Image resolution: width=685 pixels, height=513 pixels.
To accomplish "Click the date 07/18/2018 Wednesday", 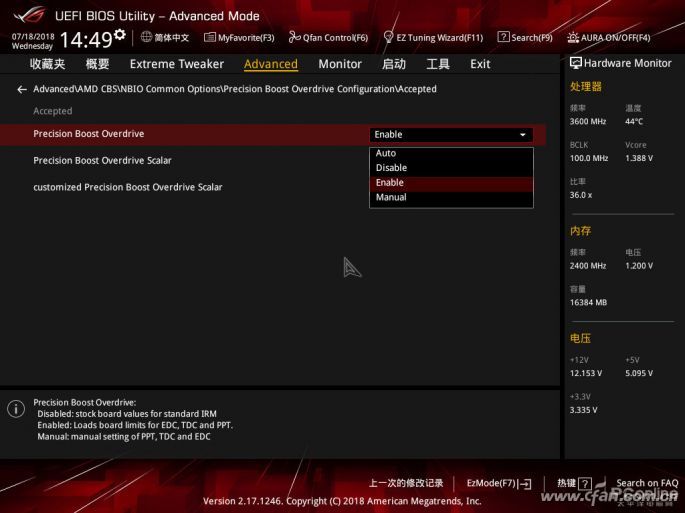I will tap(33, 42).
